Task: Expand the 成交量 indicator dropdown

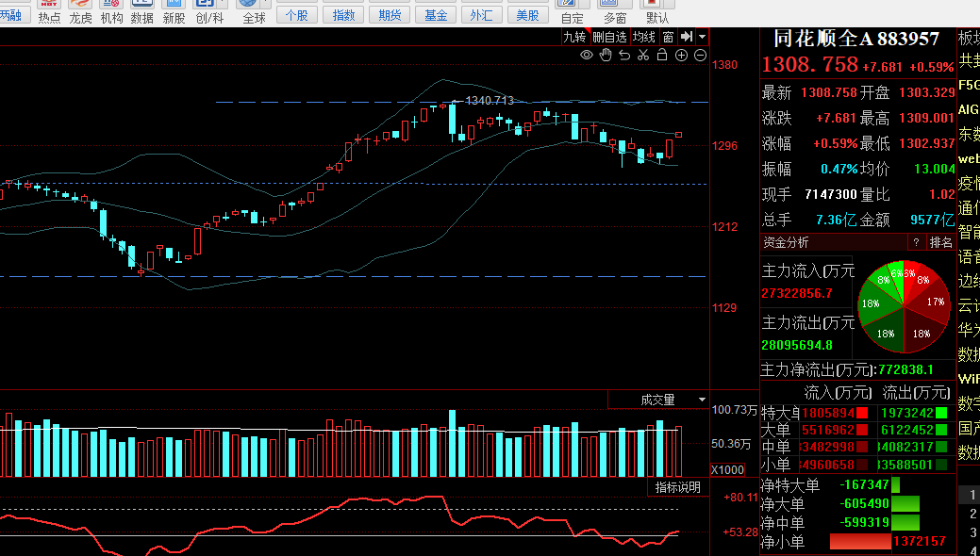Action: (702, 400)
